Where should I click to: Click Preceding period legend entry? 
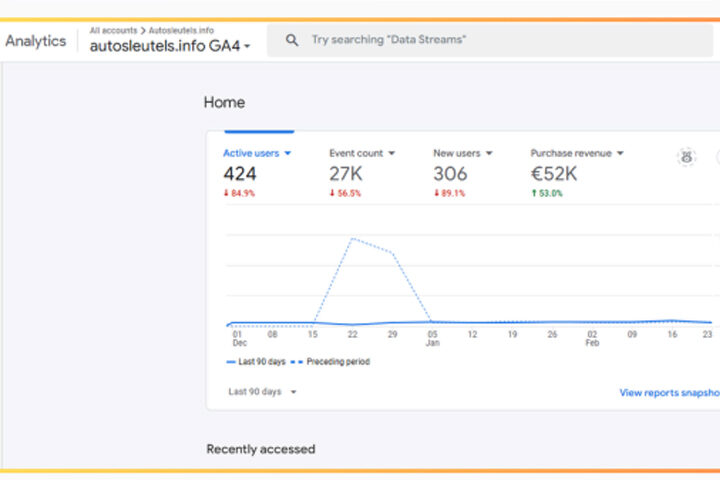pos(331,362)
